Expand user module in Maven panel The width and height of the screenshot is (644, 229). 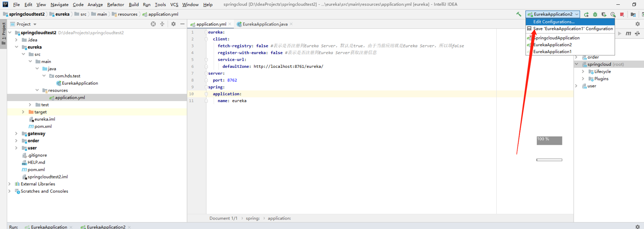576,86
